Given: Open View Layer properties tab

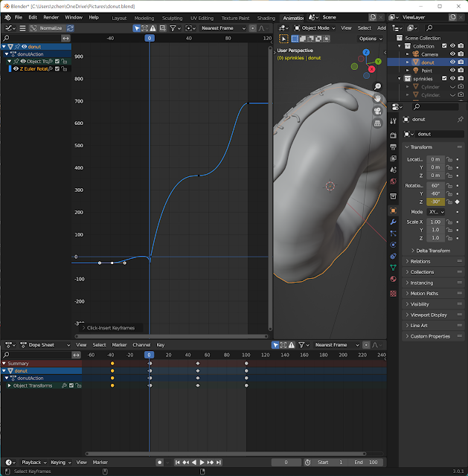Looking at the screenshot, I should (394, 158).
